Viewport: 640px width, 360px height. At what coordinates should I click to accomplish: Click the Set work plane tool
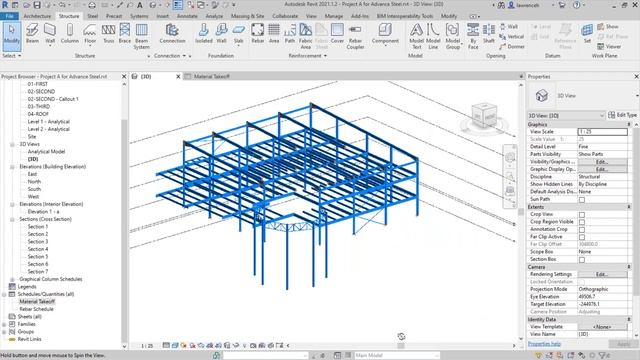tap(587, 33)
